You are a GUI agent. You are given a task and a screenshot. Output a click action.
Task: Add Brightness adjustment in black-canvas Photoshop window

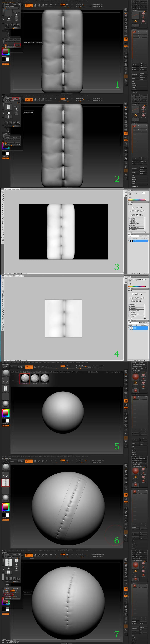(x=133, y=208)
